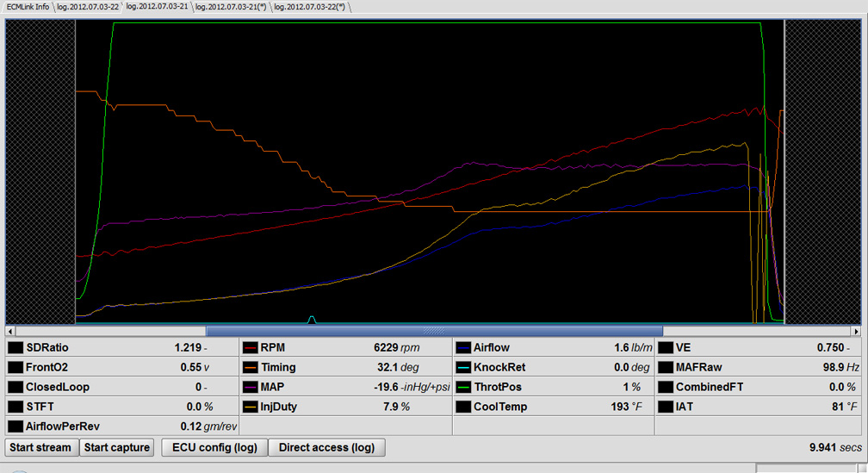Screen dimensions: 868x473
Task: Toggle the CoolTemp black swatch box
Action: [463, 407]
